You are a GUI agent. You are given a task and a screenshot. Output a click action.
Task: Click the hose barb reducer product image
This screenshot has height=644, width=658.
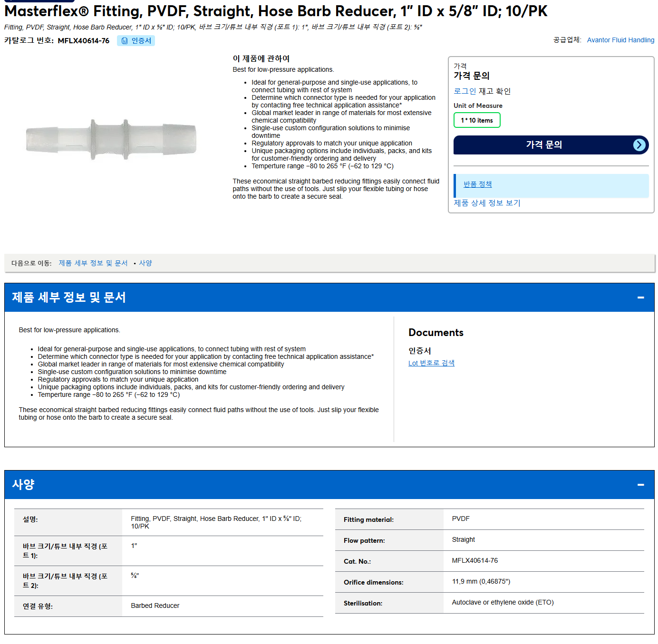click(111, 139)
